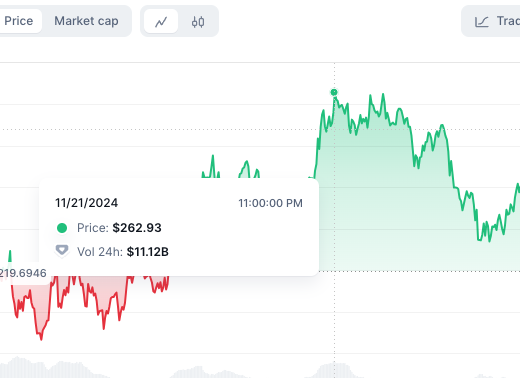Click the 11:00:00 PM time in tooltip
Screen dimensions: 520x378
[270, 203]
